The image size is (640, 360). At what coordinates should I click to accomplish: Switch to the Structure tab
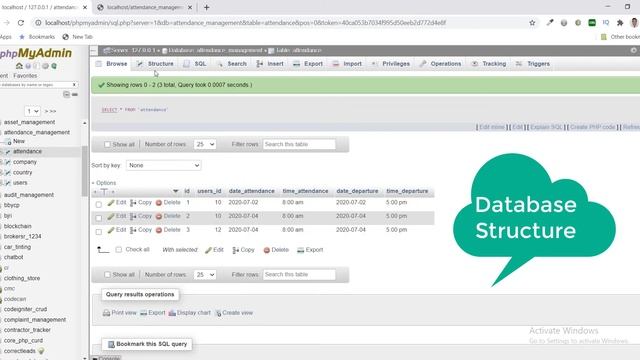156,64
